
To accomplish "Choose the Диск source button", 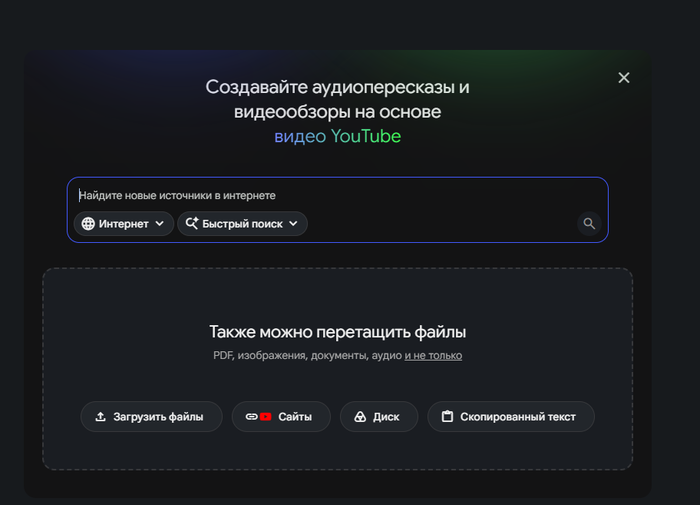I will click(x=379, y=417).
